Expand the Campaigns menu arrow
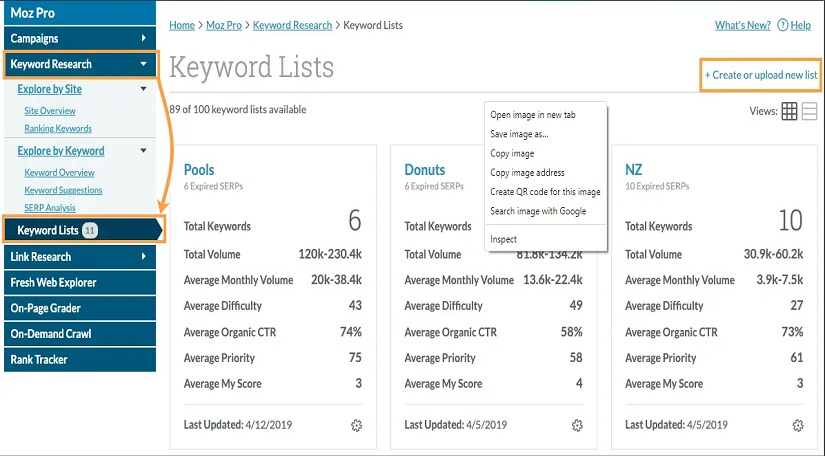Image resolution: width=825 pixels, height=456 pixels. (x=144, y=38)
